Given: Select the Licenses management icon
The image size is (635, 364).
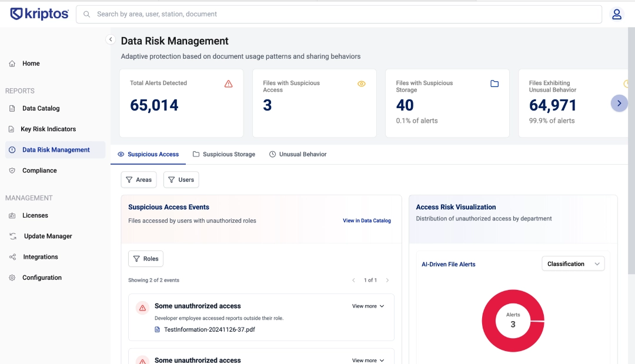Looking at the screenshot, I should (x=13, y=215).
